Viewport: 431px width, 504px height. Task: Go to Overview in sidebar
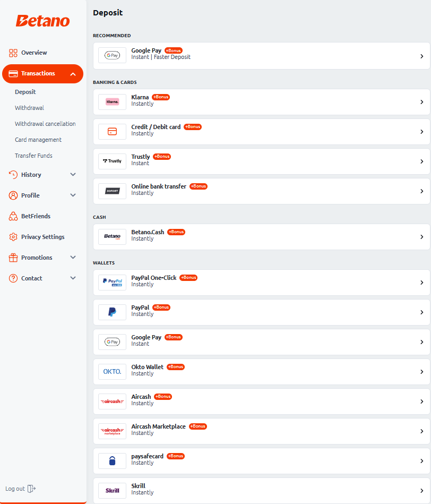34,53
